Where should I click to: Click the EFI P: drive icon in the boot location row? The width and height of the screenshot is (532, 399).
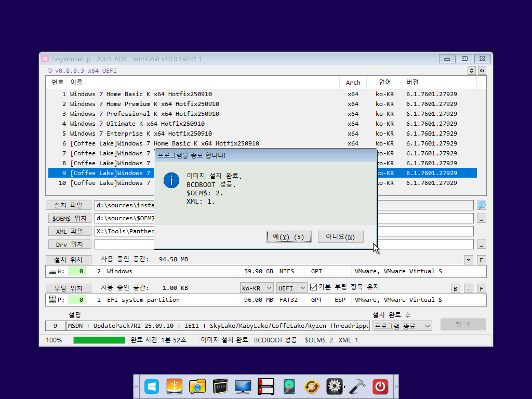[52, 299]
